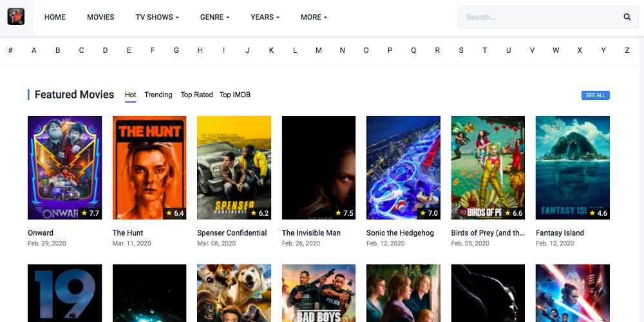Filter titles by letter Z

click(x=627, y=50)
